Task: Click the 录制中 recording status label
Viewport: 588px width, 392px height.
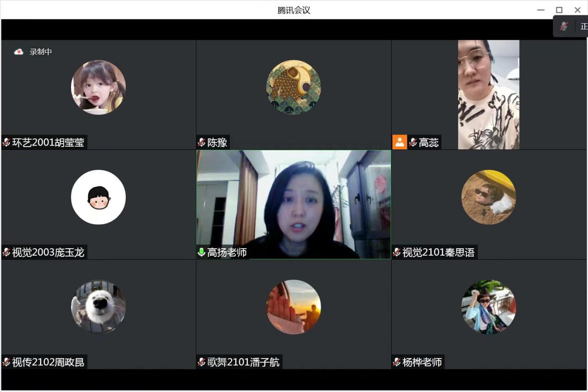Action: [41, 52]
